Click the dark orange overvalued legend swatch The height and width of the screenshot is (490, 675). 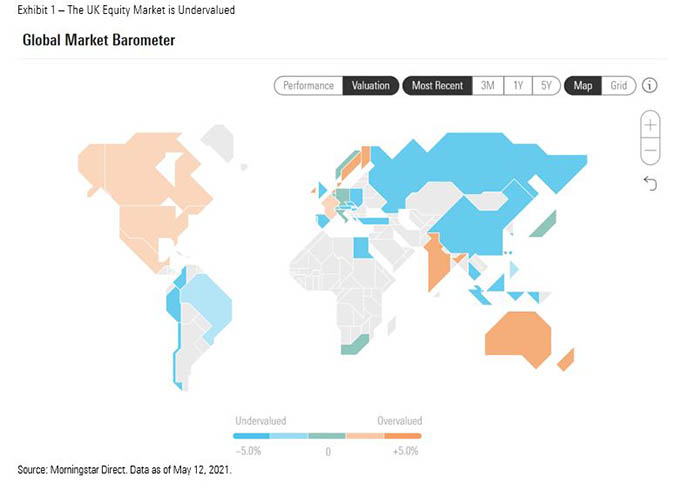403,436
